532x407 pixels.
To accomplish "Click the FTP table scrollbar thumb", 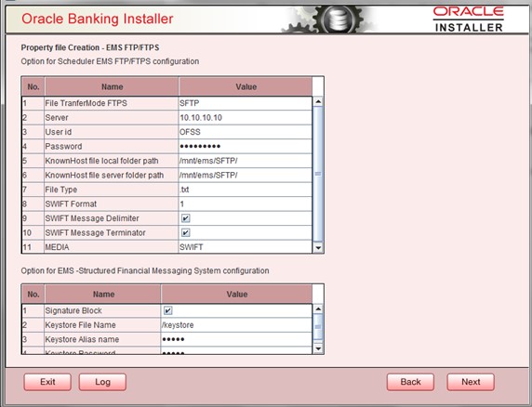I will point(318,174).
